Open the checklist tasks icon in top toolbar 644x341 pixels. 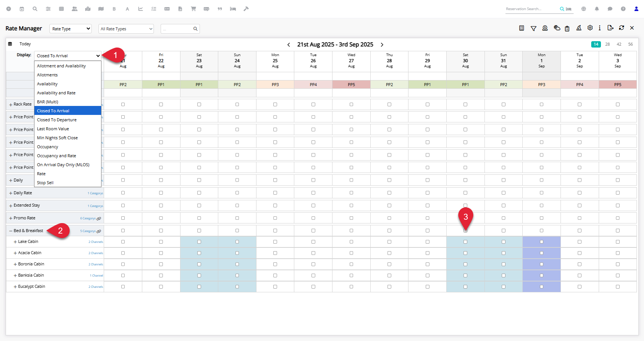154,9
